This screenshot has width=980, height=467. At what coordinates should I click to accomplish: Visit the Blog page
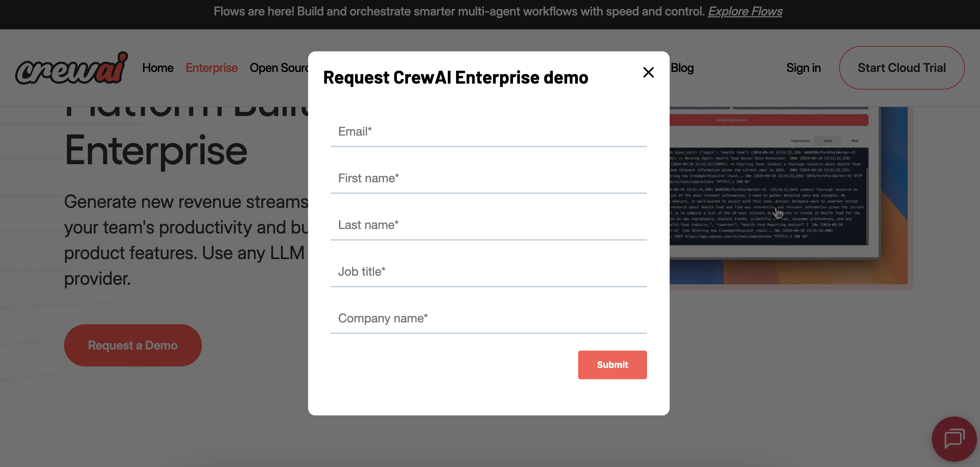(682, 68)
